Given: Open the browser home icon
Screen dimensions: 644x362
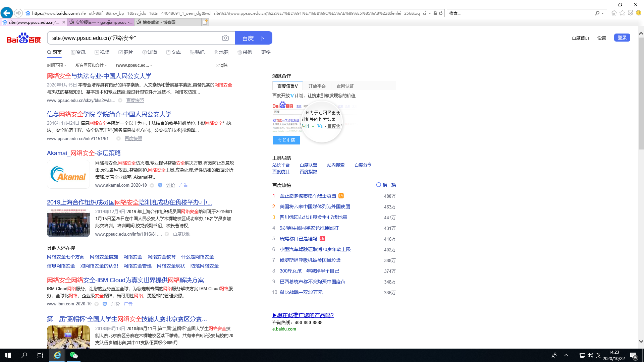Looking at the screenshot, I should pyautogui.click(x=614, y=13).
